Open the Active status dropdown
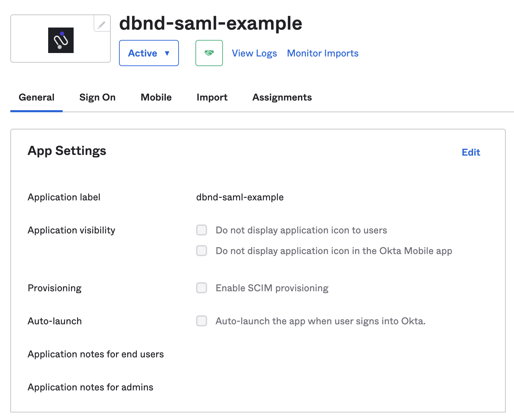 pyautogui.click(x=149, y=53)
